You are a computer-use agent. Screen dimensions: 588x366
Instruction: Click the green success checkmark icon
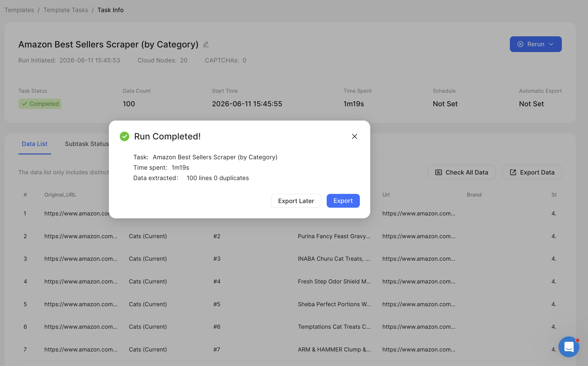[x=124, y=136]
